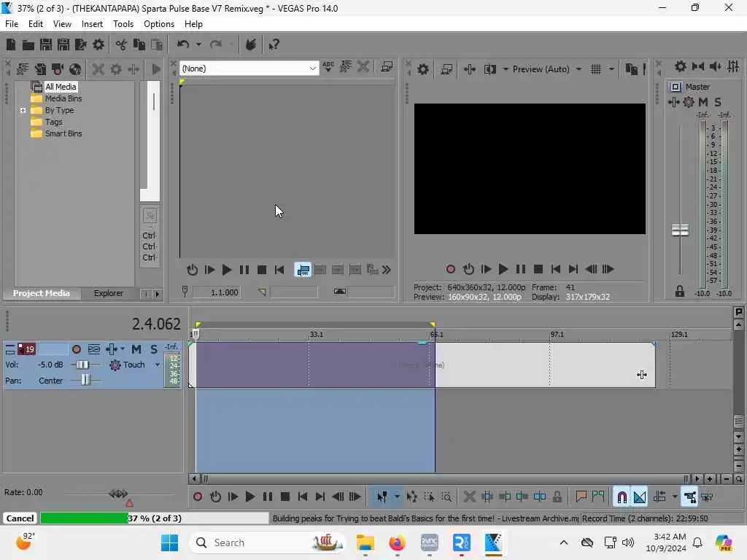The width and height of the screenshot is (747, 560).
Task: Expand the By Type folder
Action: (x=23, y=111)
